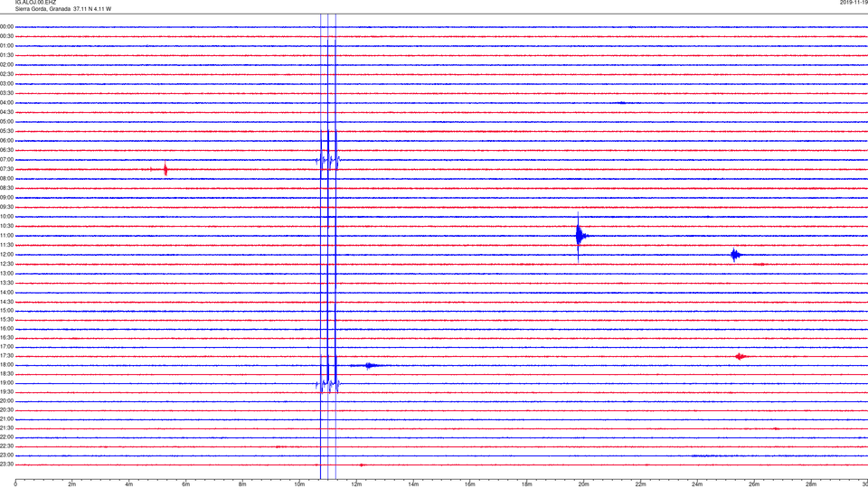Screen dimensions: 868x488
Task: Select the 10:30 trace time label
Action: tap(6, 226)
